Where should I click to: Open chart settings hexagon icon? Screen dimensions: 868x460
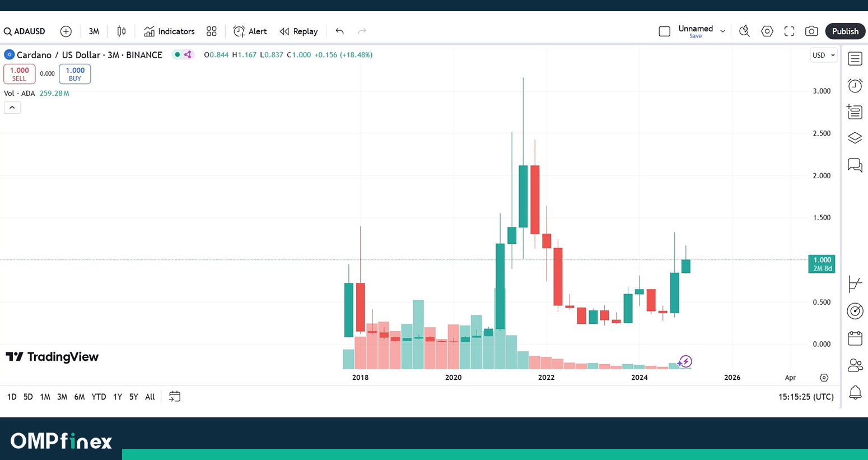pos(767,31)
